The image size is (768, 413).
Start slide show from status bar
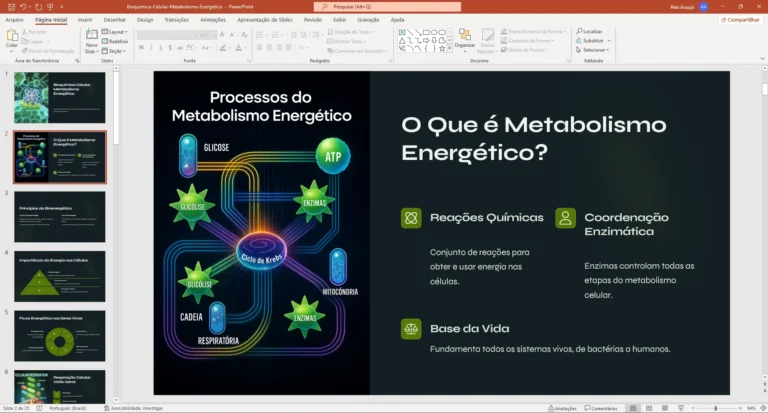click(681, 408)
